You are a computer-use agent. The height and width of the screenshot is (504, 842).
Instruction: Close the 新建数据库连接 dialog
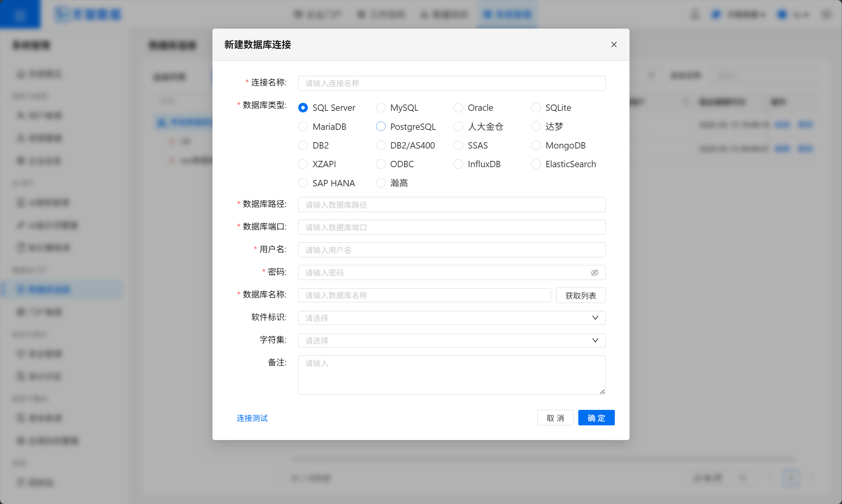[x=614, y=44]
